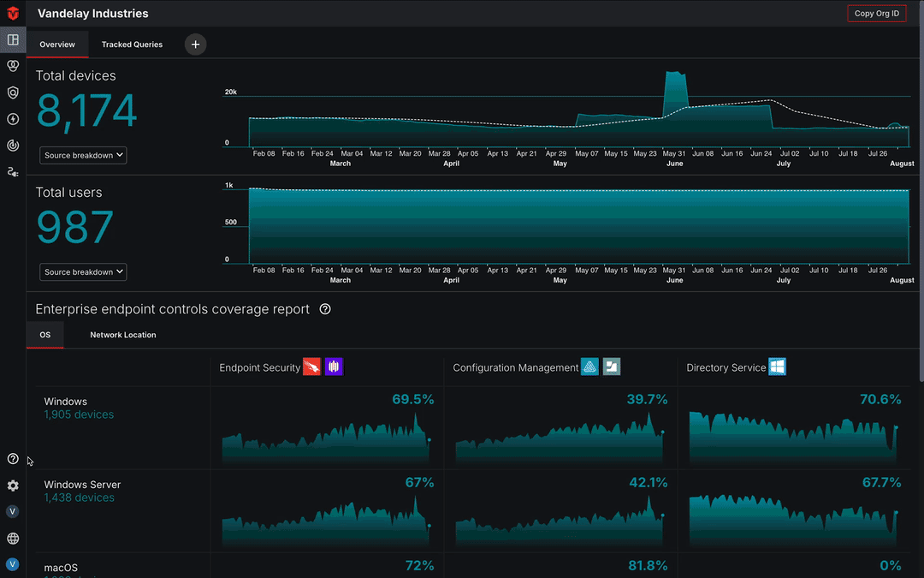The height and width of the screenshot is (578, 924).
Task: Open the plug connector sidebar icon
Action: point(13,171)
